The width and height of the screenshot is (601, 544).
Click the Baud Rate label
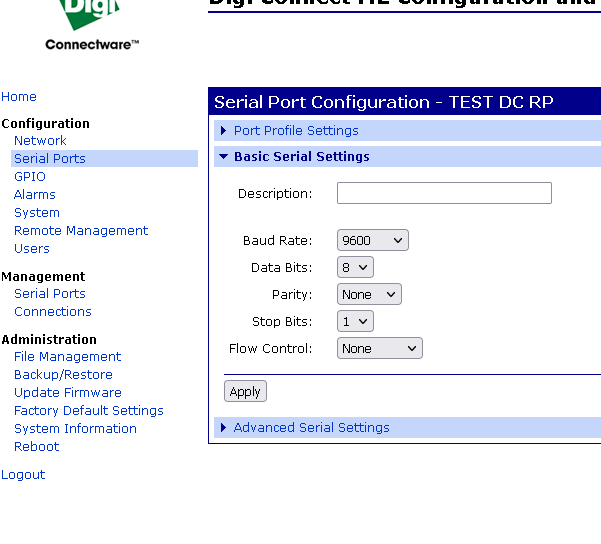[278, 241]
